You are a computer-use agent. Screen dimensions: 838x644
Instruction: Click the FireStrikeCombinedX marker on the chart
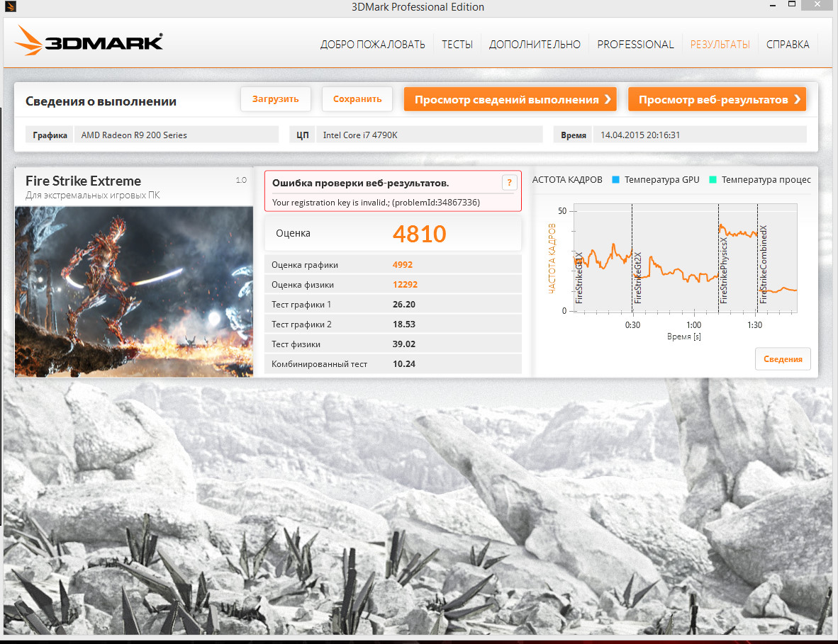pyautogui.click(x=763, y=264)
